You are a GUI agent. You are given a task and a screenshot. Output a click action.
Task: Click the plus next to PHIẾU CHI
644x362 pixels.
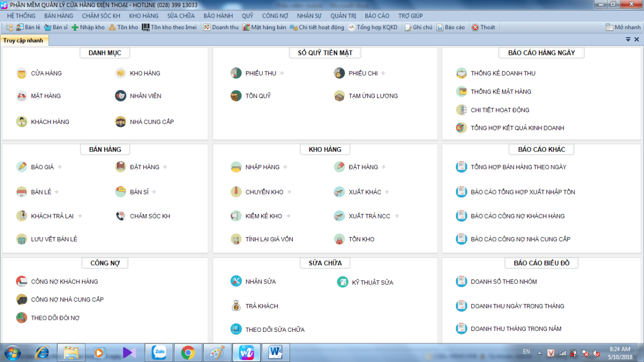(x=383, y=74)
